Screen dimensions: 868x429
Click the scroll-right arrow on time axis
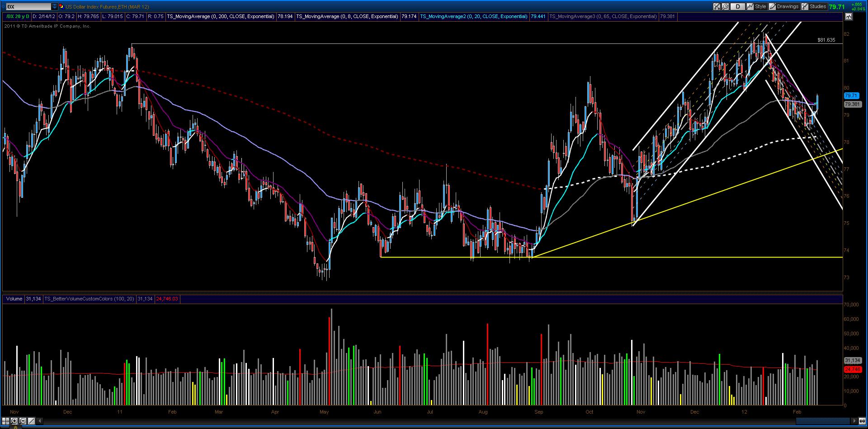click(854, 421)
